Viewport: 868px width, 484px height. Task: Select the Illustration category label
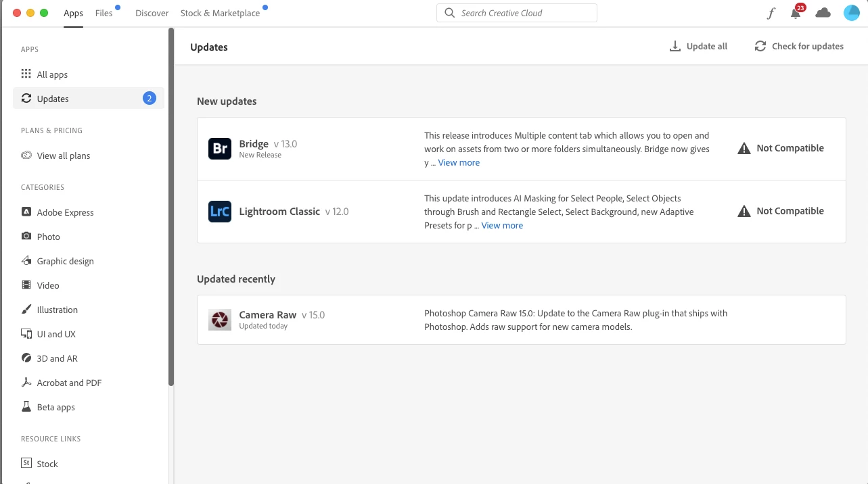[58, 310]
